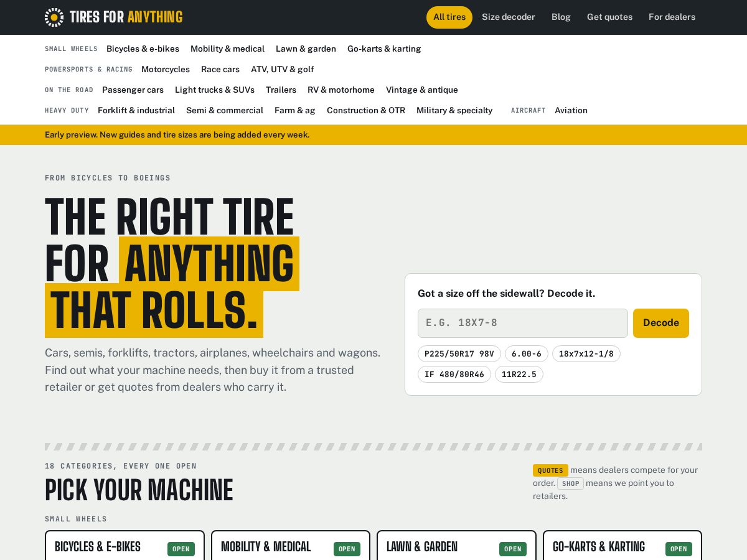Open the For dealers page
Viewport: 747px width, 560px height.
pos(672,17)
